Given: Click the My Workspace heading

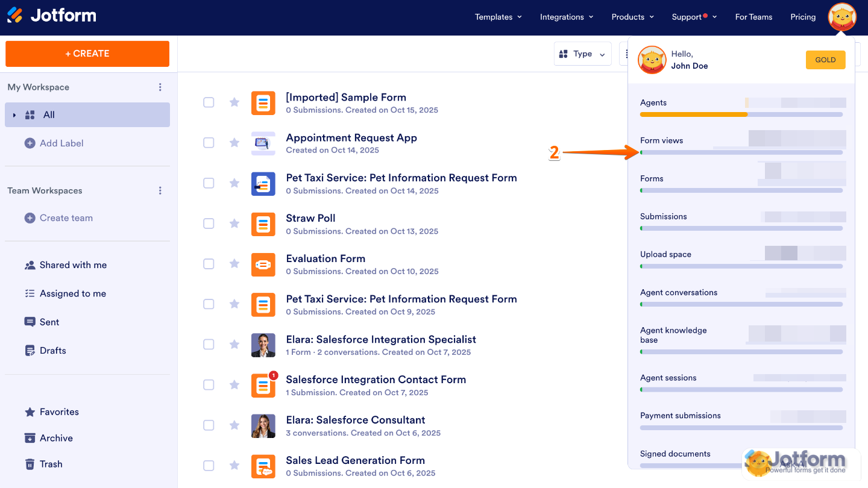Looking at the screenshot, I should pos(38,87).
